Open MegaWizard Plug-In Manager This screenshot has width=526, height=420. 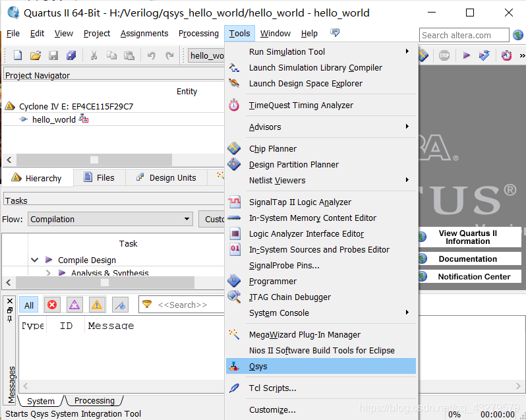[321, 334]
